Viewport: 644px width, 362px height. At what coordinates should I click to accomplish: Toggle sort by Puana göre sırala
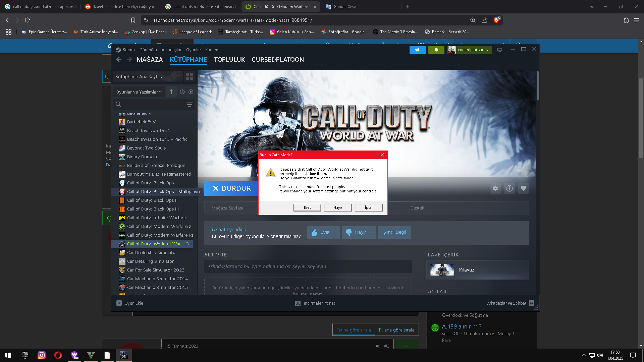pyautogui.click(x=396, y=330)
